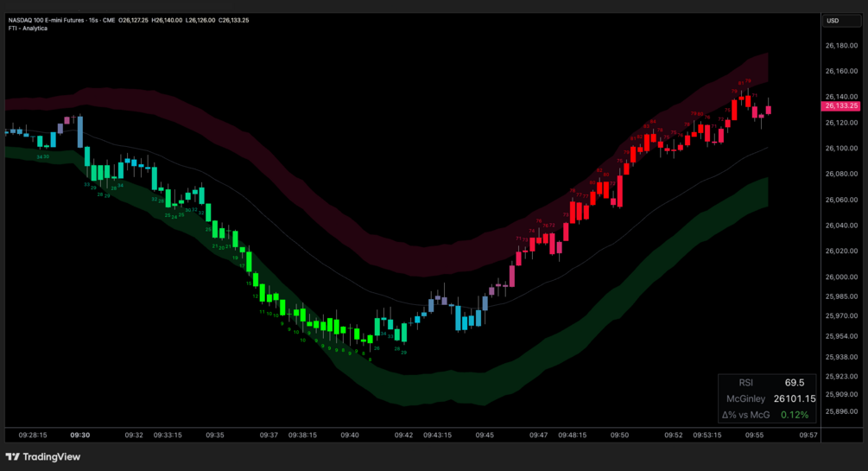Click the 09:55 time axis label
This screenshot has width=868, height=471.
pyautogui.click(x=755, y=435)
